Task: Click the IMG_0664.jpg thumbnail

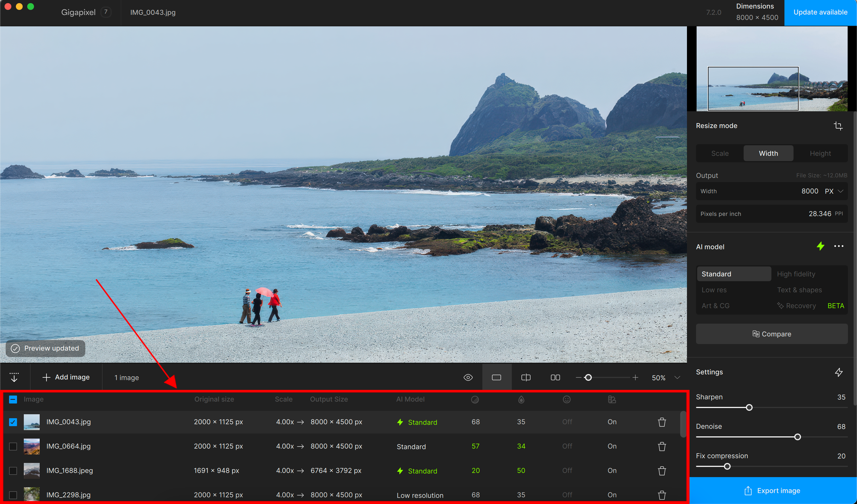Action: 32,446
